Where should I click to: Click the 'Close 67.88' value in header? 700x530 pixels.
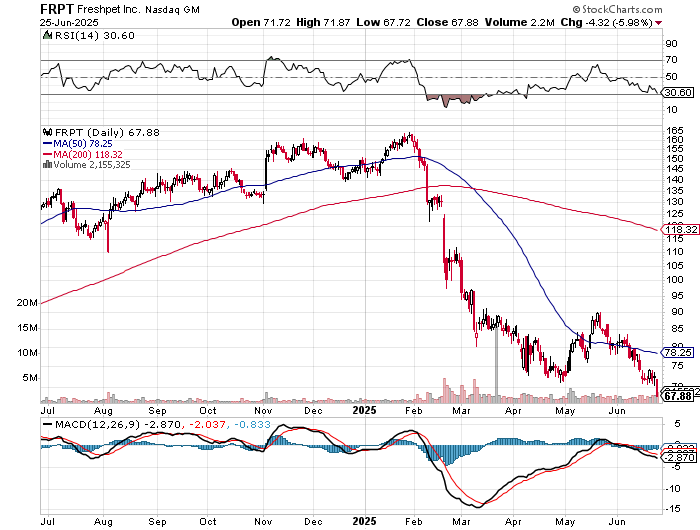[x=448, y=22]
